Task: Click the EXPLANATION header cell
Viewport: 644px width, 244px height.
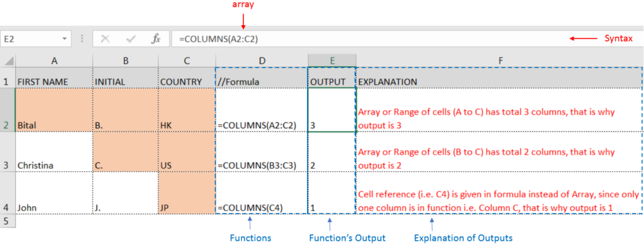Action: [x=500, y=77]
